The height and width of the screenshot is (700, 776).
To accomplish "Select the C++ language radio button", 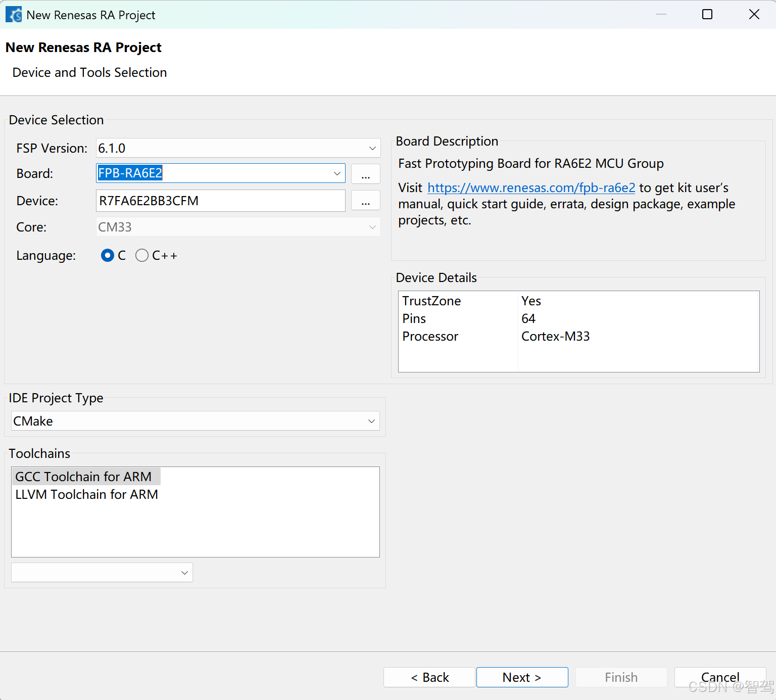I will pos(142,255).
